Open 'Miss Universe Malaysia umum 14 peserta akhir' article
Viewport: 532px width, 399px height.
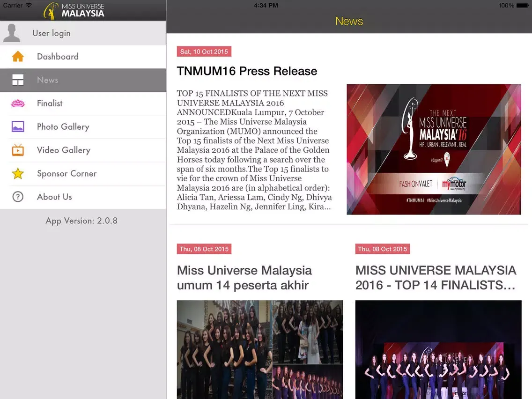[x=244, y=278]
